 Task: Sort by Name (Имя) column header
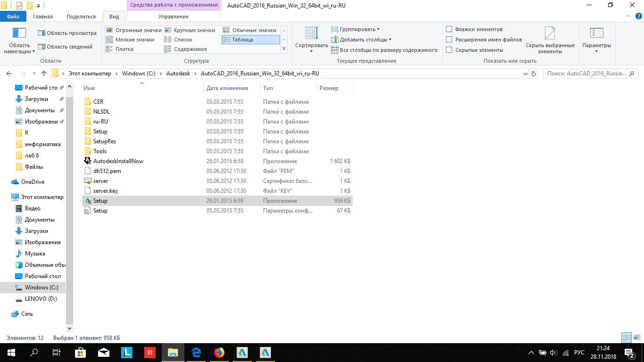coord(142,88)
